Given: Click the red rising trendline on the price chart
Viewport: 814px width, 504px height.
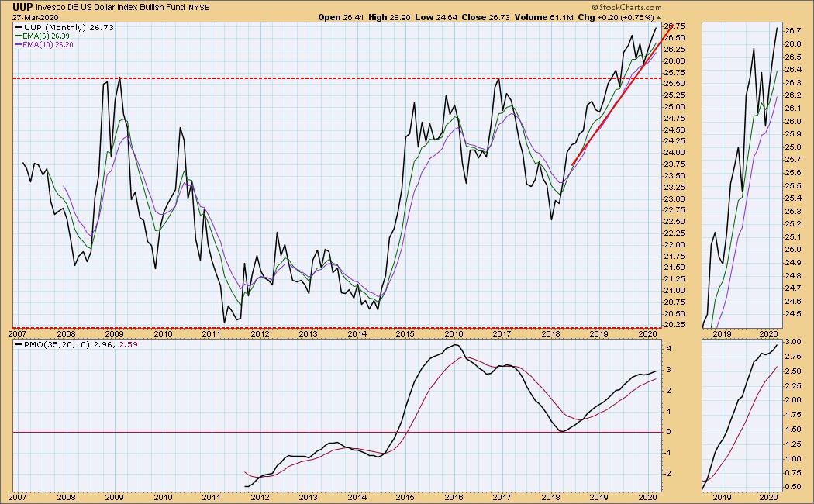Looking at the screenshot, I should [x=621, y=95].
